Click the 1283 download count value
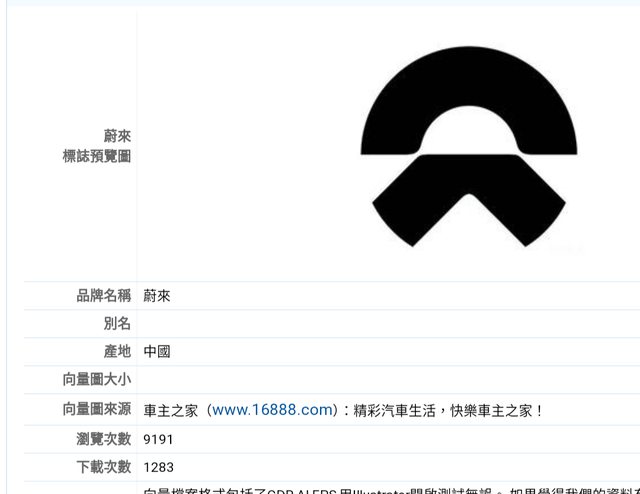 [158, 467]
